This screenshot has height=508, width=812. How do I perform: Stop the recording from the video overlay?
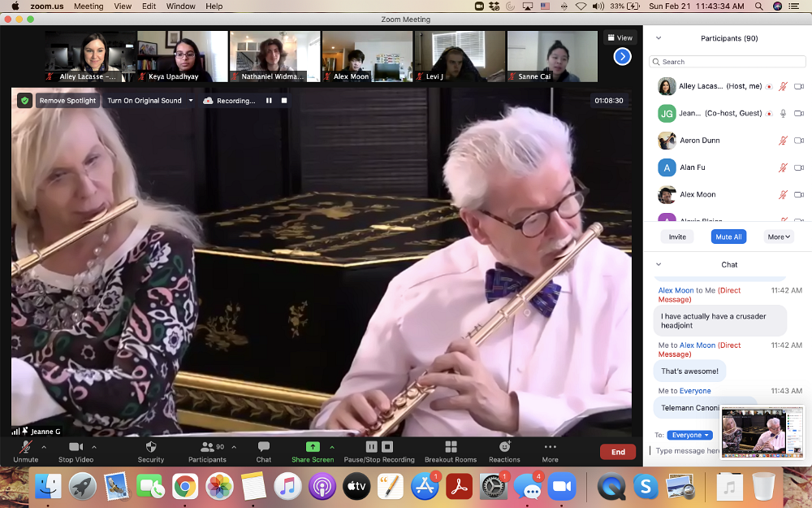(x=283, y=101)
